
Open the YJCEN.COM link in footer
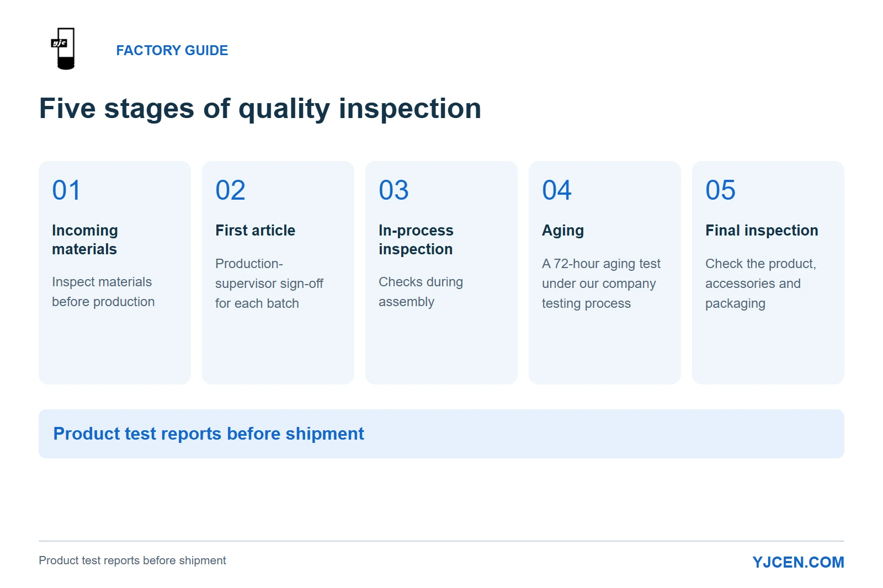click(798, 562)
